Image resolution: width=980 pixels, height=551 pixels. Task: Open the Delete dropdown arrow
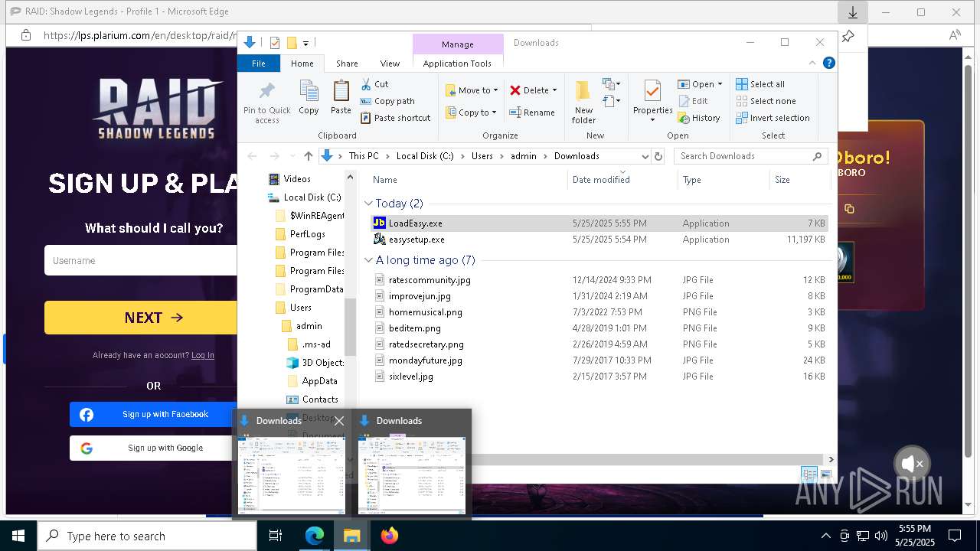point(554,90)
